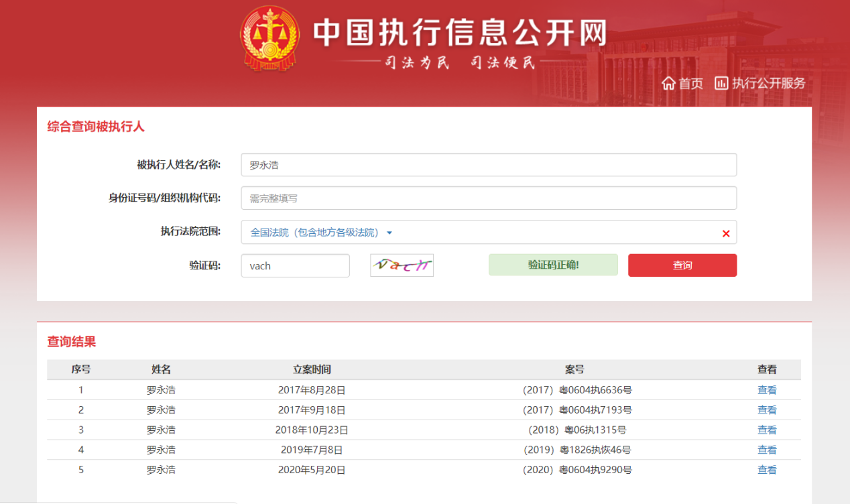Click the blue dropdown arrow after 全国法院
This screenshot has height=504, width=850.
pyautogui.click(x=389, y=233)
